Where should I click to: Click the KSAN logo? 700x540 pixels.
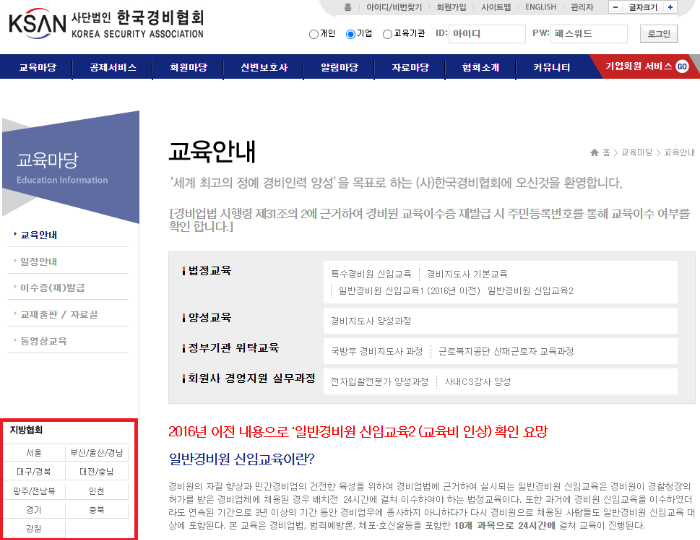coord(106,24)
